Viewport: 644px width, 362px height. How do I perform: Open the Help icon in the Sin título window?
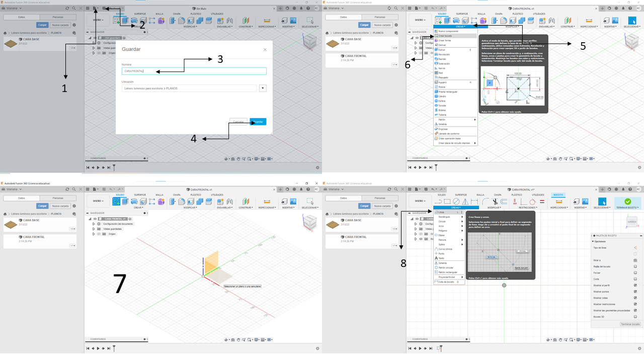[307, 8]
